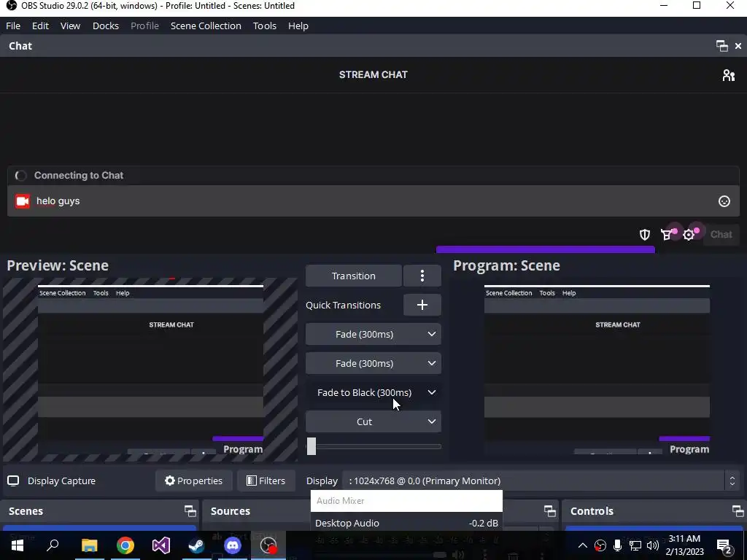This screenshot has height=560, width=747.
Task: Click the Display Capture source icon
Action: (x=13, y=481)
